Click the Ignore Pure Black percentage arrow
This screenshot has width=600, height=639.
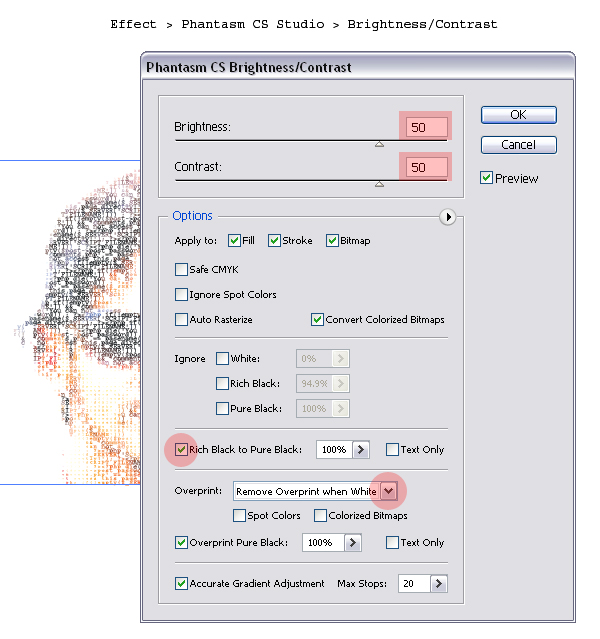(x=341, y=408)
